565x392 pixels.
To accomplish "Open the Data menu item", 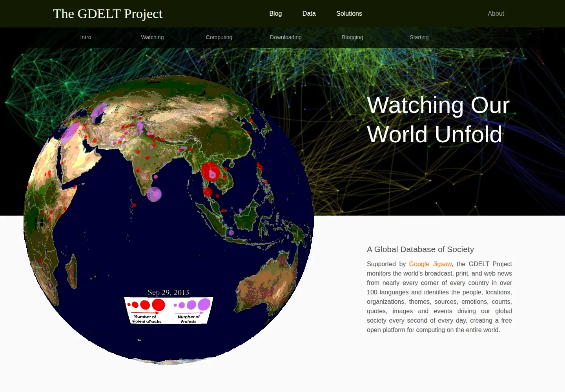I will pos(309,13).
